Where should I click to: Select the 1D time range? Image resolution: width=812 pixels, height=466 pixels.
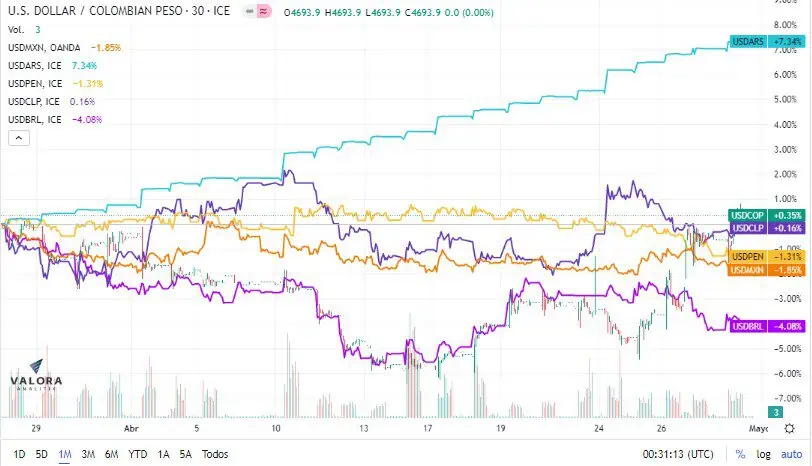(x=19, y=454)
